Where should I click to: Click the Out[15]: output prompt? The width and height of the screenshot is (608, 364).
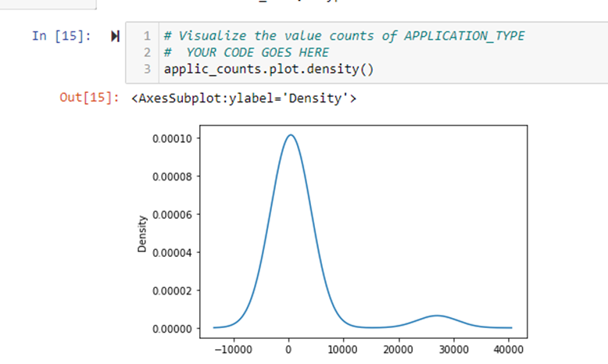(89, 98)
